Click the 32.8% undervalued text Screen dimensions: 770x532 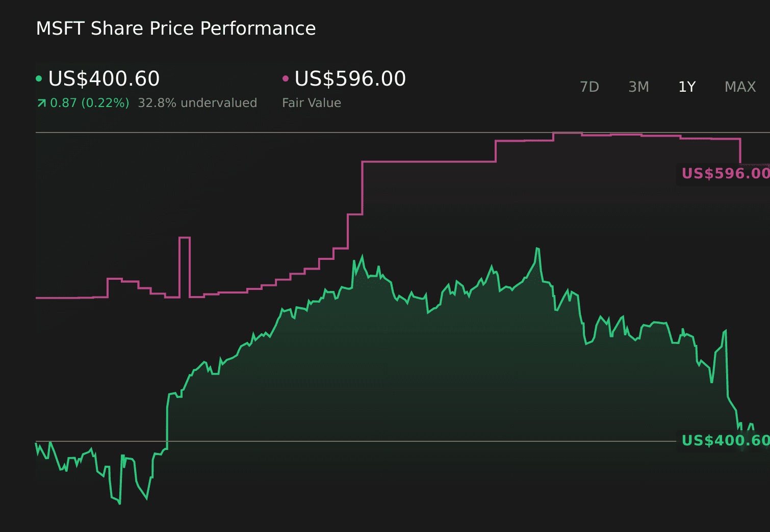coord(197,103)
